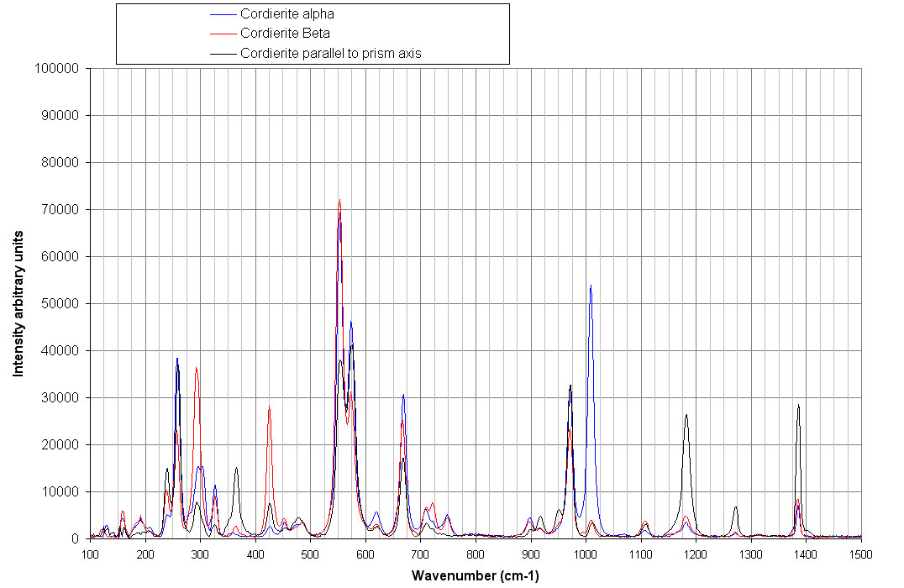
Task: Click the blue peak top near 670 wavenumber
Action: (x=403, y=395)
